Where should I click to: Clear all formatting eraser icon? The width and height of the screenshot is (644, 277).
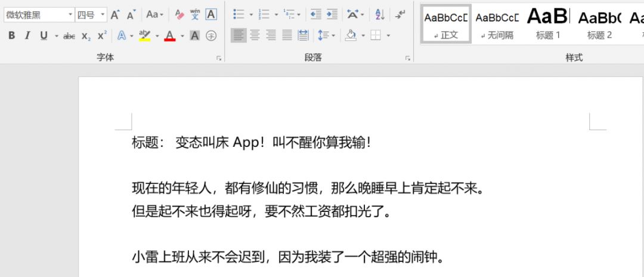179,15
